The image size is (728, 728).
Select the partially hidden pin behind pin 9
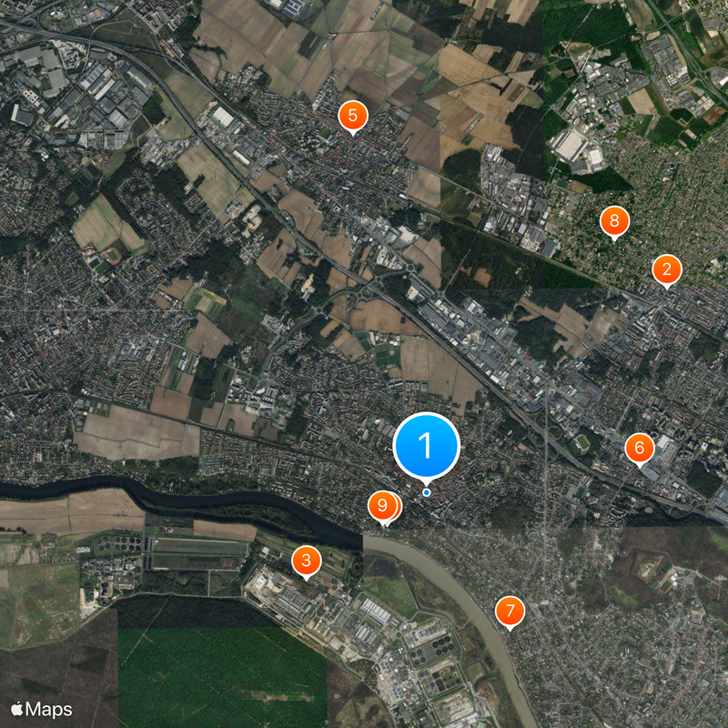point(399,507)
